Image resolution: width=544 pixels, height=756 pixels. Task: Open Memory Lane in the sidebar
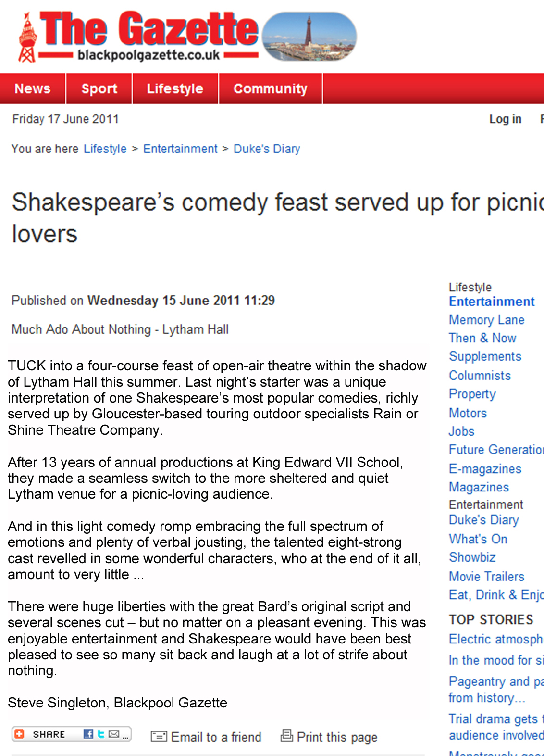pyautogui.click(x=486, y=320)
